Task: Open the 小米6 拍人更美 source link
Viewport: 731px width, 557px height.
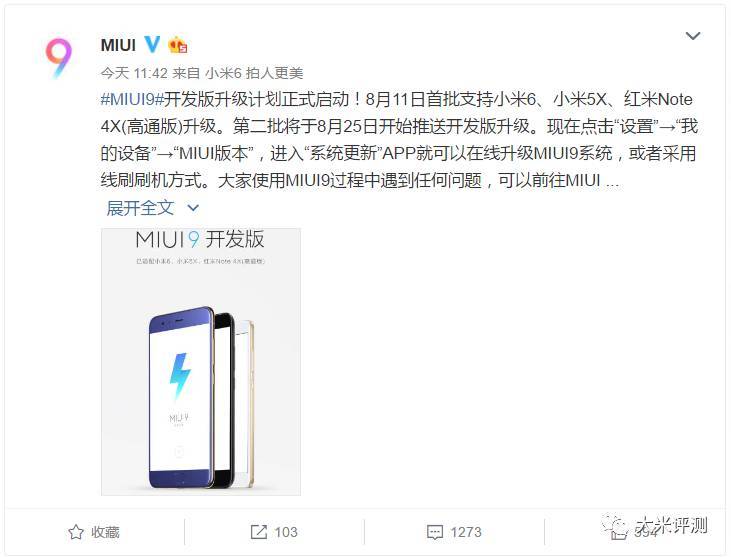Action: click(x=254, y=73)
